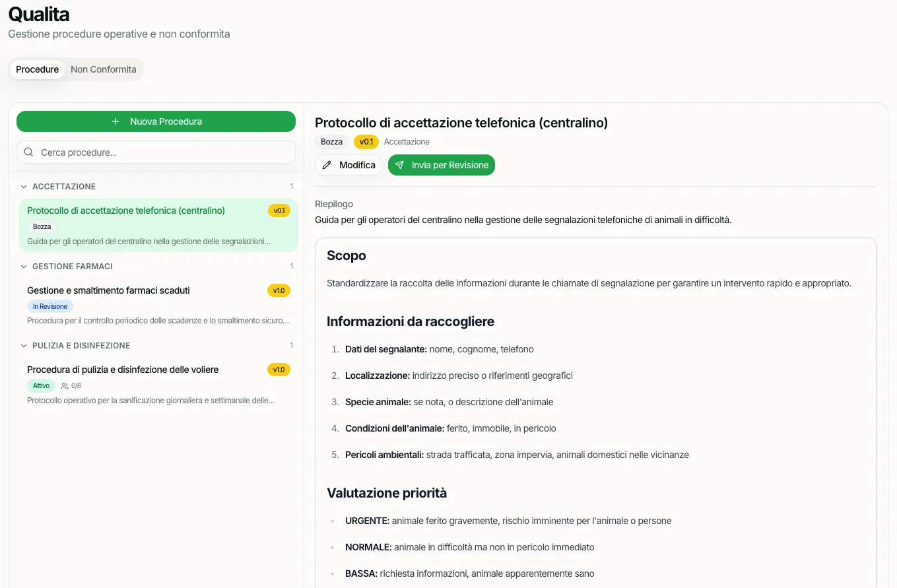Switch to the Non Conformita tab
This screenshot has width=897, height=588.
tap(104, 69)
